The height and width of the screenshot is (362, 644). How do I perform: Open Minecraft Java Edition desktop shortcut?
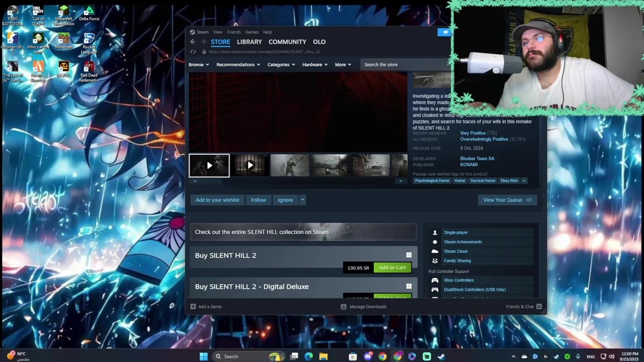(63, 16)
